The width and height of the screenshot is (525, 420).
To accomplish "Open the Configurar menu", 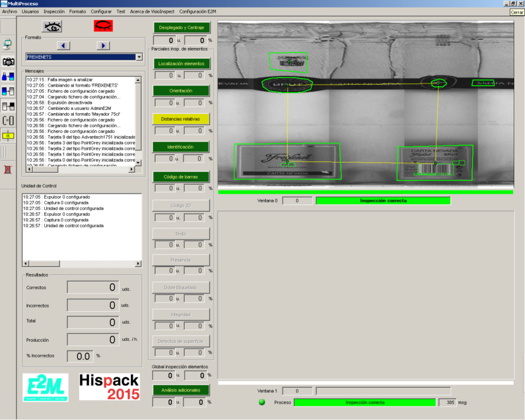I will click(101, 11).
